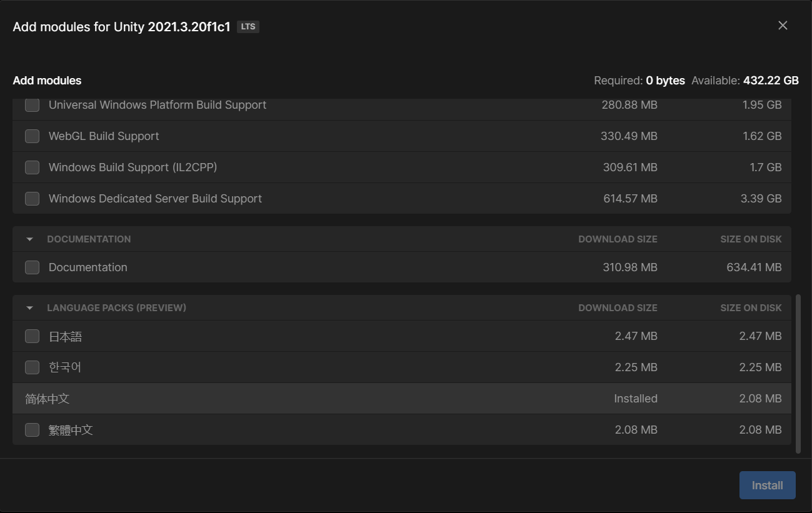The image size is (812, 513).
Task: Click the vertical scrollbar of the module list
Action: click(x=798, y=374)
